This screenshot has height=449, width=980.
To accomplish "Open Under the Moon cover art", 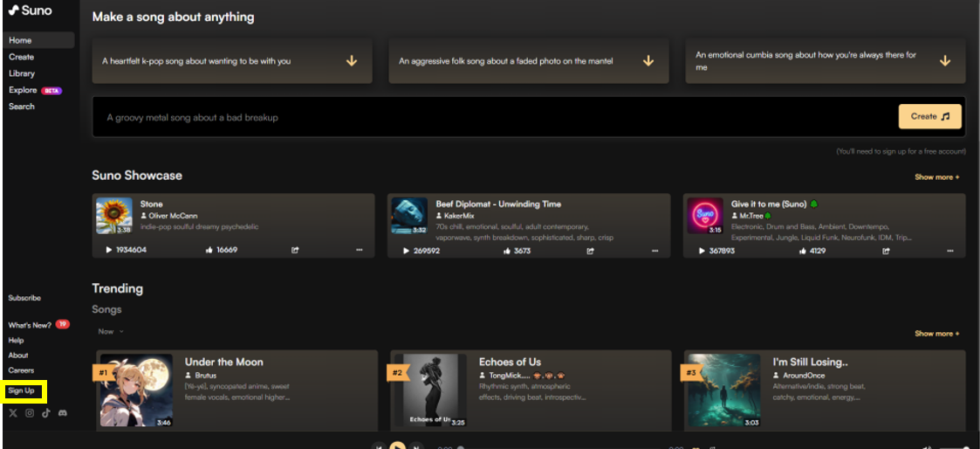I will click(x=137, y=390).
